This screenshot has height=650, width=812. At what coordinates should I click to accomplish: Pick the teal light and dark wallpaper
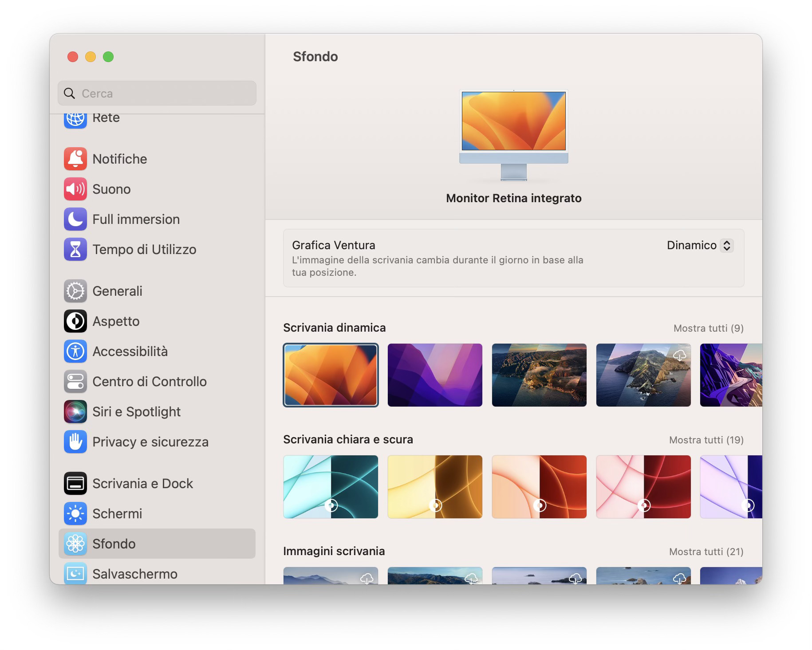point(331,487)
